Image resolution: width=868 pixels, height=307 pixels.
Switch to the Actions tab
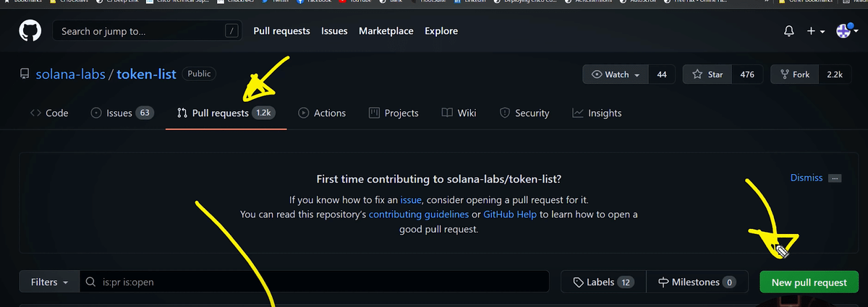click(x=322, y=113)
